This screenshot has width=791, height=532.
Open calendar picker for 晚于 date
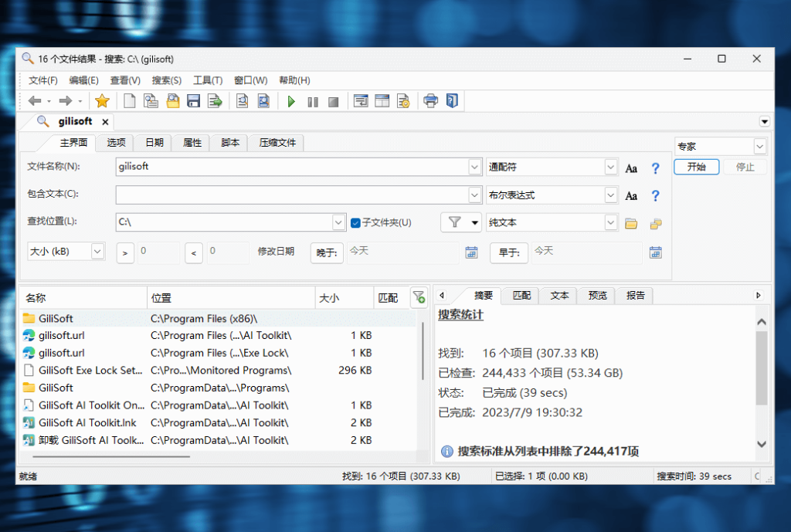471,252
